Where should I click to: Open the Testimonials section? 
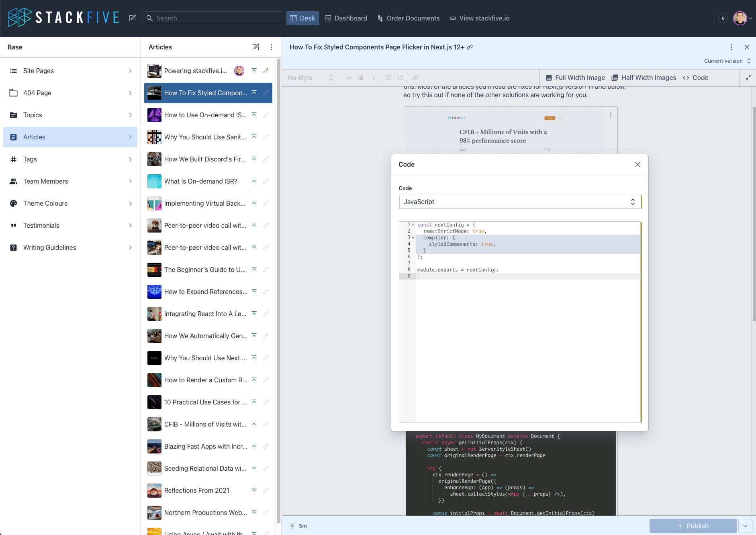70,225
